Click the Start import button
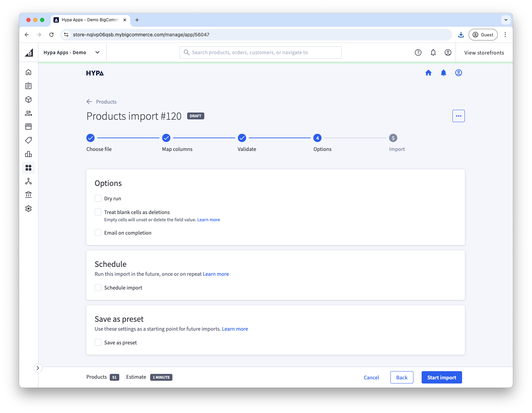This screenshot has height=413, width=532. tap(442, 377)
